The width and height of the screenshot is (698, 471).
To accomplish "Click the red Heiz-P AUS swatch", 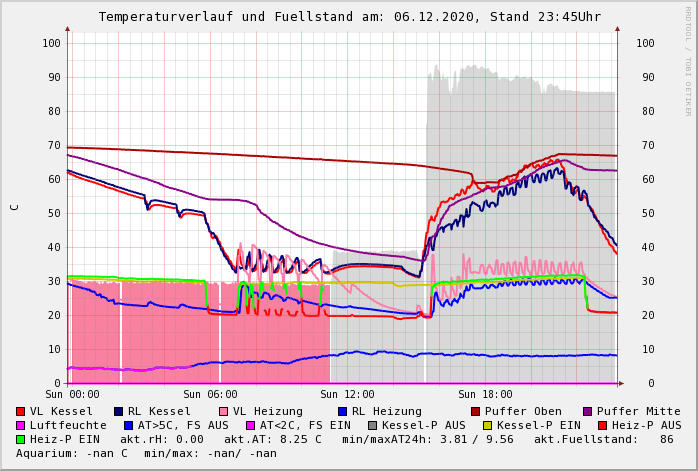I will (x=603, y=426).
